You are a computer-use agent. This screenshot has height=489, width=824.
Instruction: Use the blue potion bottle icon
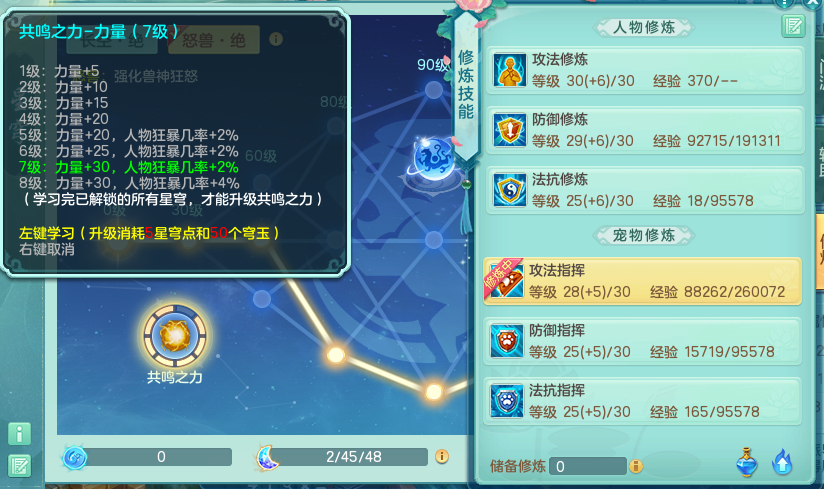(x=747, y=462)
